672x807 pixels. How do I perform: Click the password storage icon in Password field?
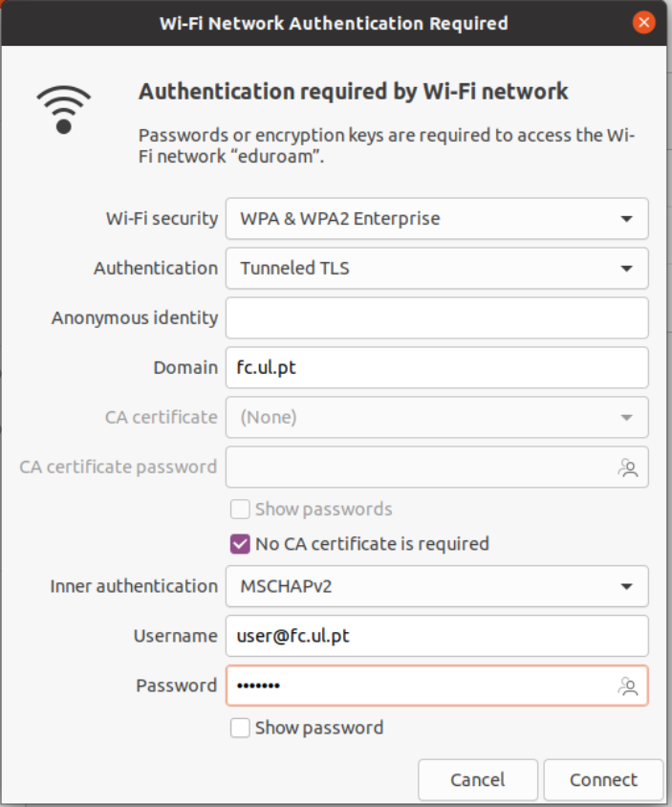(627, 686)
